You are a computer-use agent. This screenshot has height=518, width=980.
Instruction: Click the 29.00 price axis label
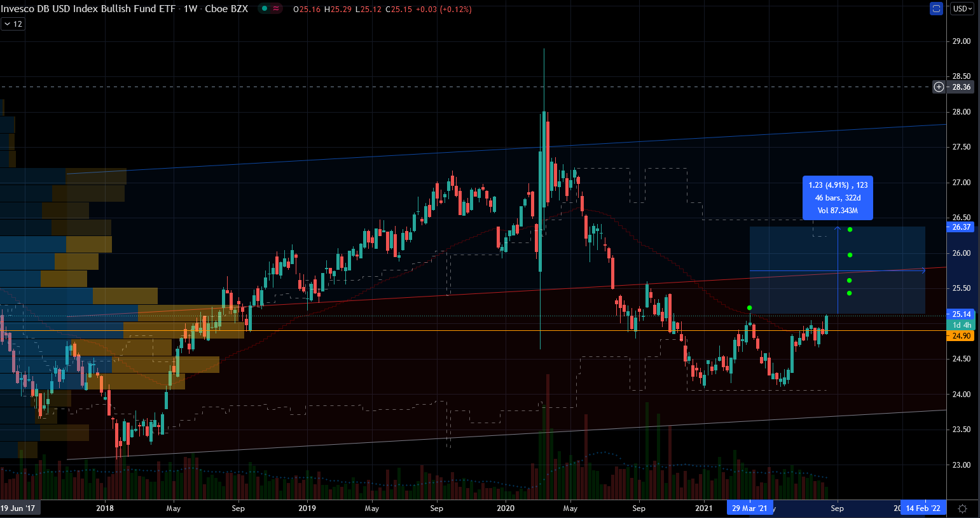[x=961, y=41]
